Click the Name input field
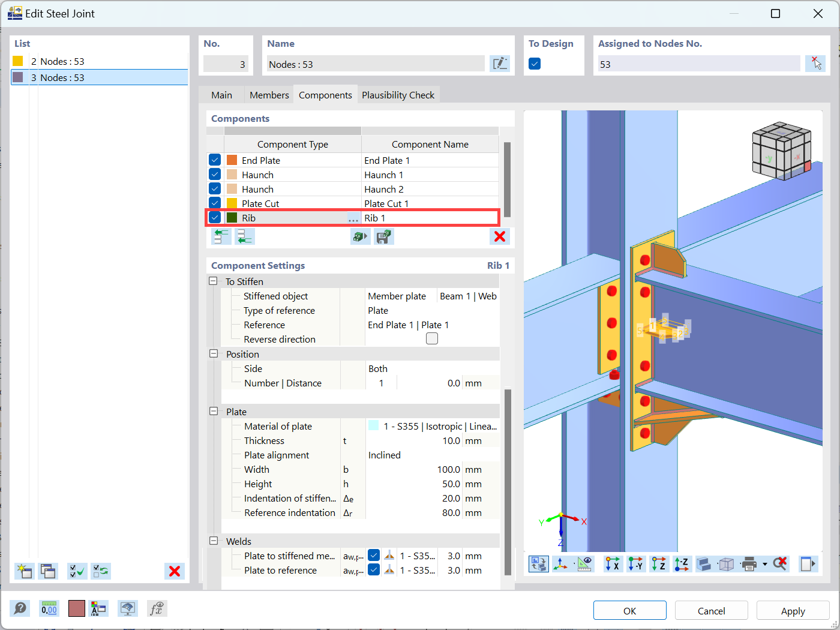The image size is (840, 630). [x=375, y=64]
